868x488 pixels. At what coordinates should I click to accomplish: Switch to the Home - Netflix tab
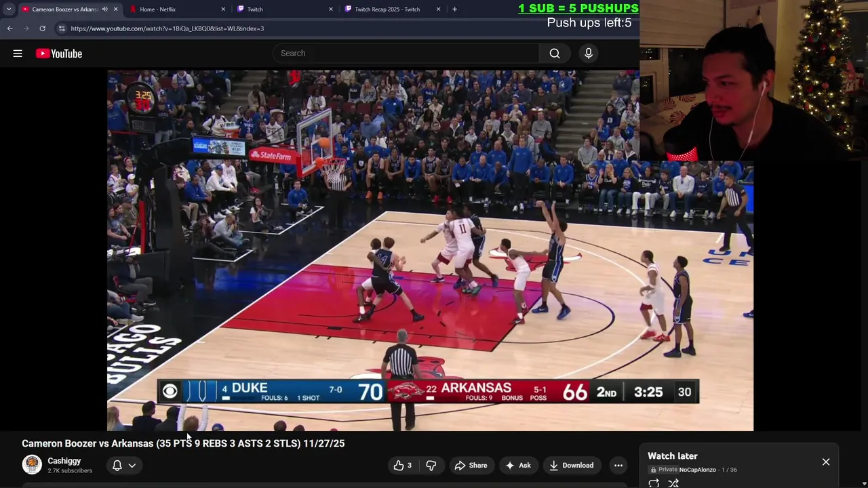[176, 9]
